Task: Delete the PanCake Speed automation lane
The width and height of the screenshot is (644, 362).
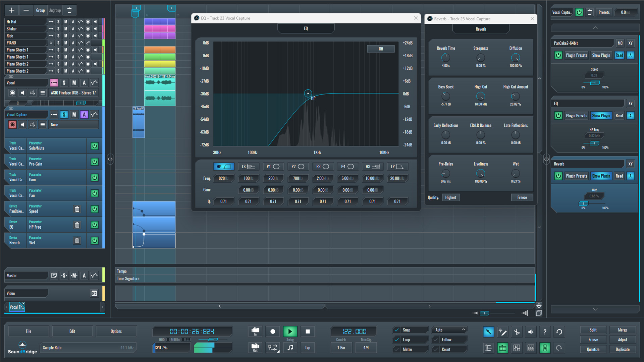Action: point(77,209)
